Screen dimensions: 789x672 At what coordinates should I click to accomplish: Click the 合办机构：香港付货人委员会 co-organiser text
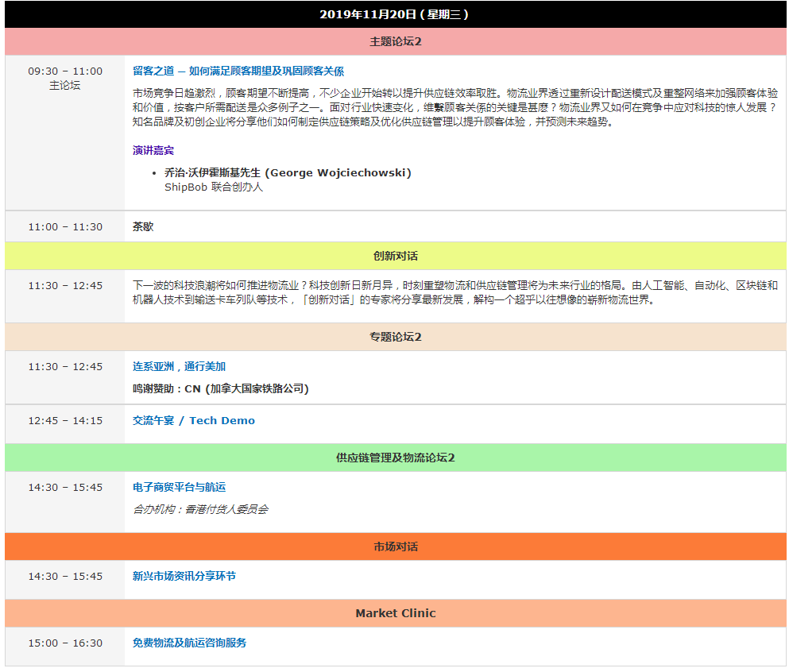(200, 509)
